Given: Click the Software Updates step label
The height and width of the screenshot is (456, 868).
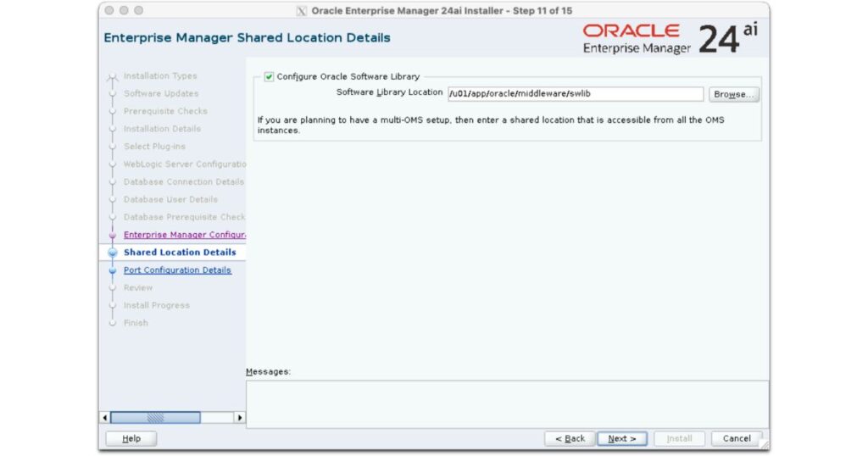Looking at the screenshot, I should [x=161, y=93].
